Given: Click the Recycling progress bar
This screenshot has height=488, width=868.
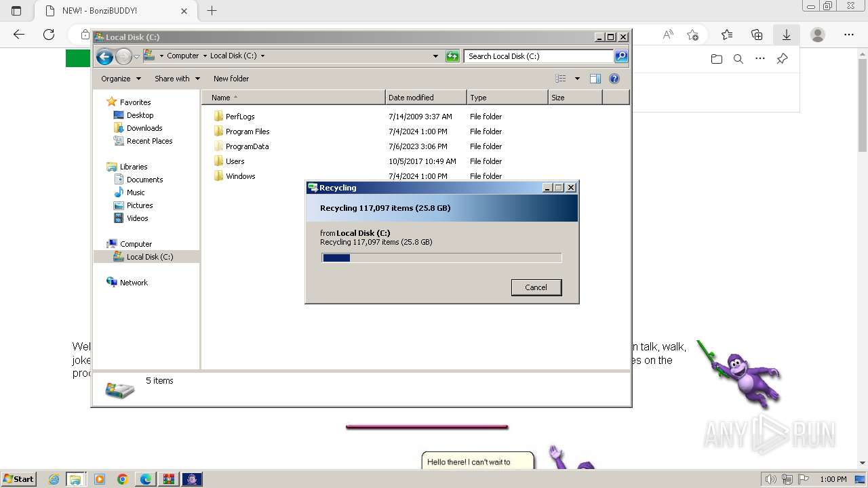Looking at the screenshot, I should [441, 258].
